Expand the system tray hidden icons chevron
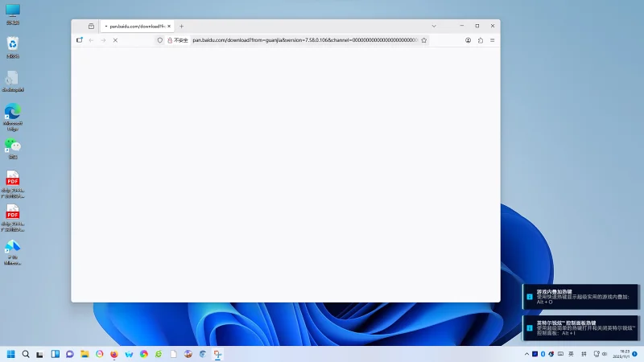The image size is (644, 362). pos(526,354)
